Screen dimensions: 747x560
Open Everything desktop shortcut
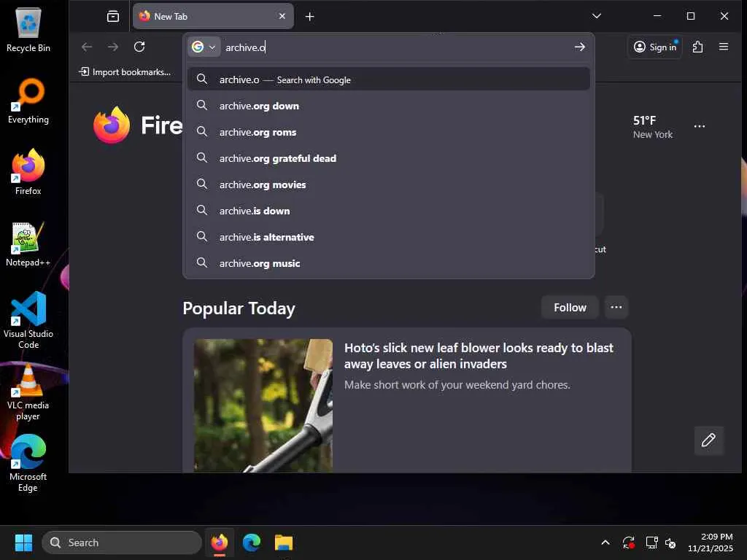[28, 101]
